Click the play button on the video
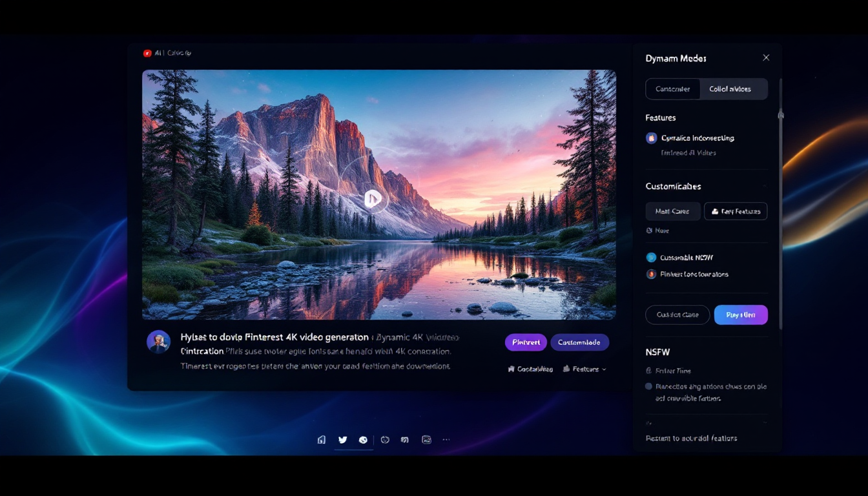 coord(373,199)
